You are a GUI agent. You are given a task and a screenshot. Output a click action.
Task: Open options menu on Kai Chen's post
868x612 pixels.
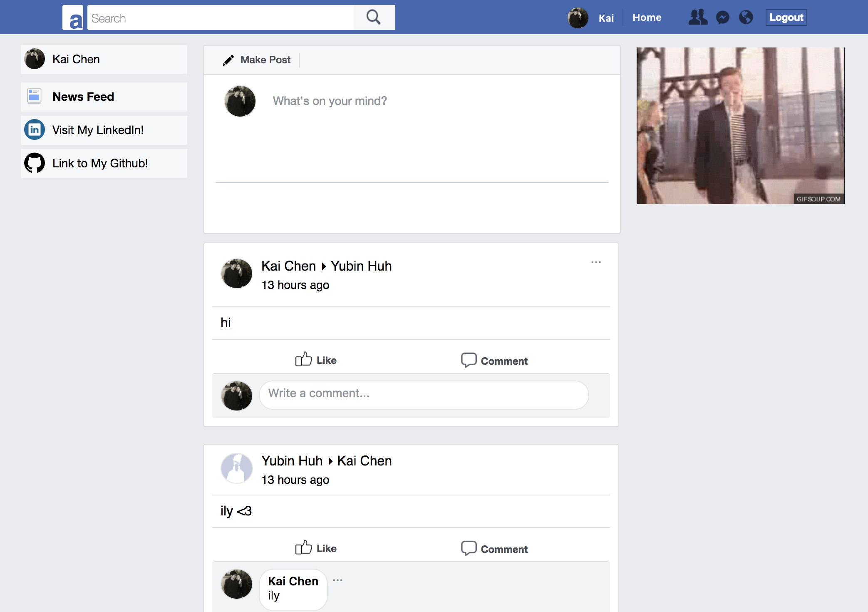coord(596,262)
